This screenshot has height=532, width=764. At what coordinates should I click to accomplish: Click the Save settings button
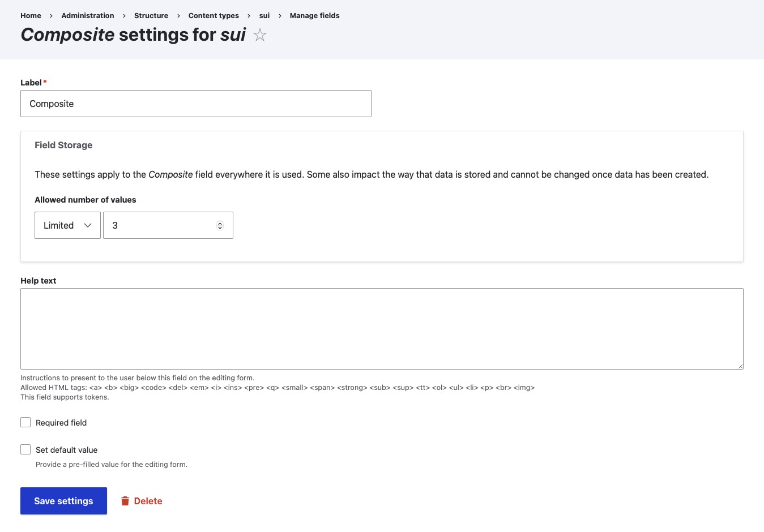[63, 501]
